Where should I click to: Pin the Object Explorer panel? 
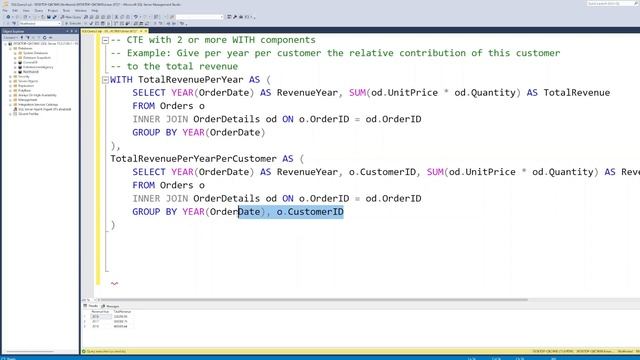(x=71, y=31)
